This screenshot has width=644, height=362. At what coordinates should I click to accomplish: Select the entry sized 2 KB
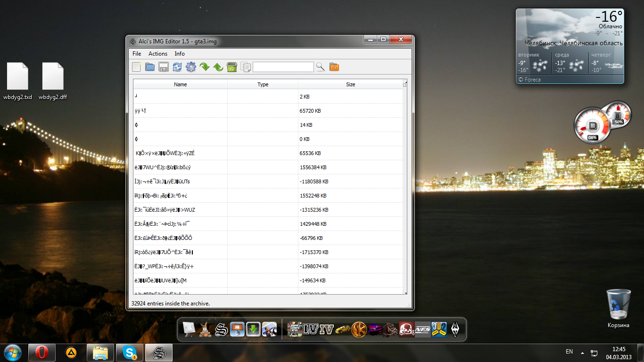pyautogui.click(x=268, y=97)
